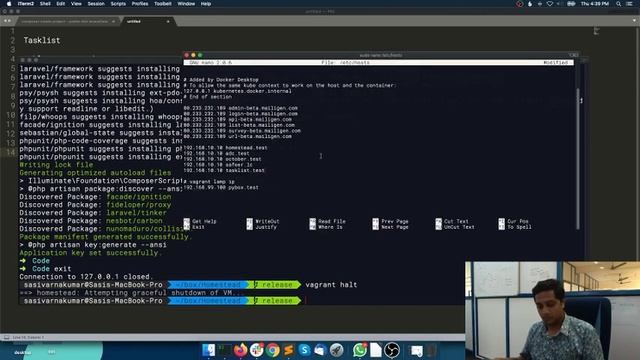Close the 'untitled' tab
The height and width of the screenshot is (360, 640).
click(x=168, y=21)
